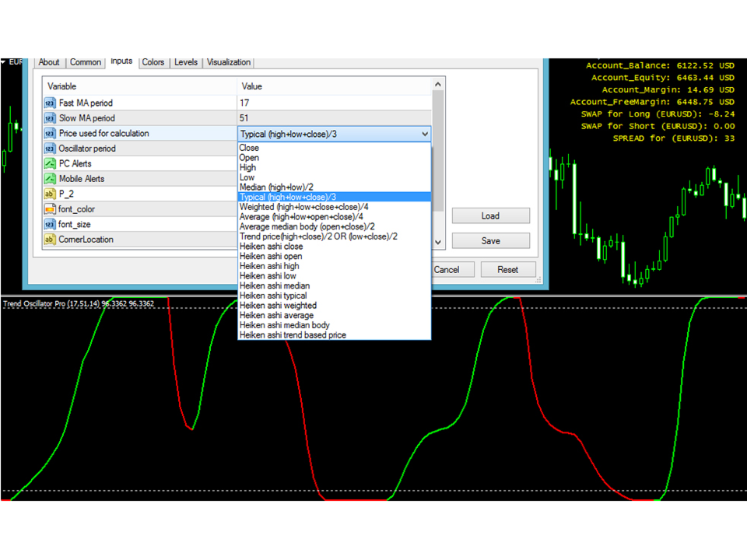Select Heiken ashi weighted option
Screen dimensions: 747x560
point(335,306)
